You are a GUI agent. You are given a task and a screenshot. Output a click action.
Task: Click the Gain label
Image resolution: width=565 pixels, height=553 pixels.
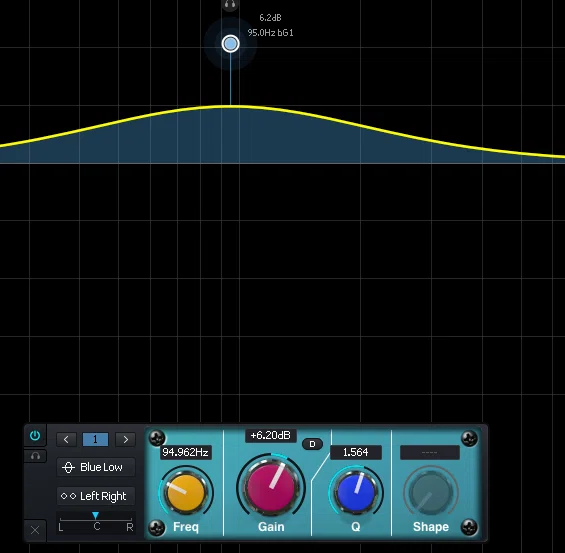coord(271,527)
